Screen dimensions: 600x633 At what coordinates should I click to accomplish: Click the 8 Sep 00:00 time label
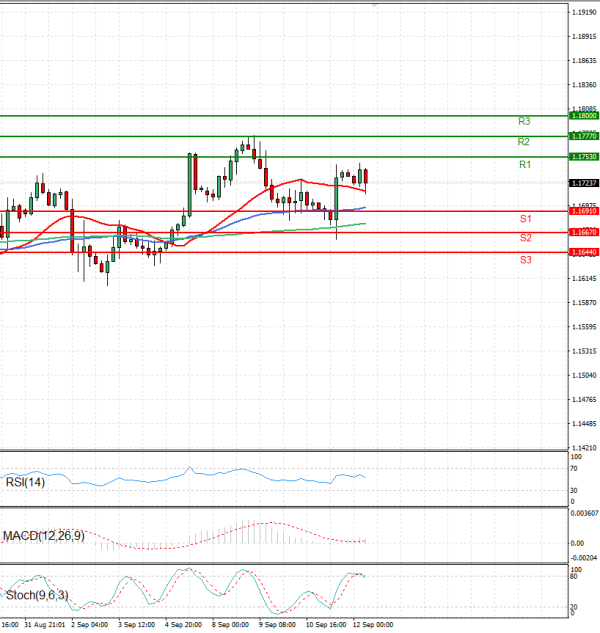(x=230, y=625)
